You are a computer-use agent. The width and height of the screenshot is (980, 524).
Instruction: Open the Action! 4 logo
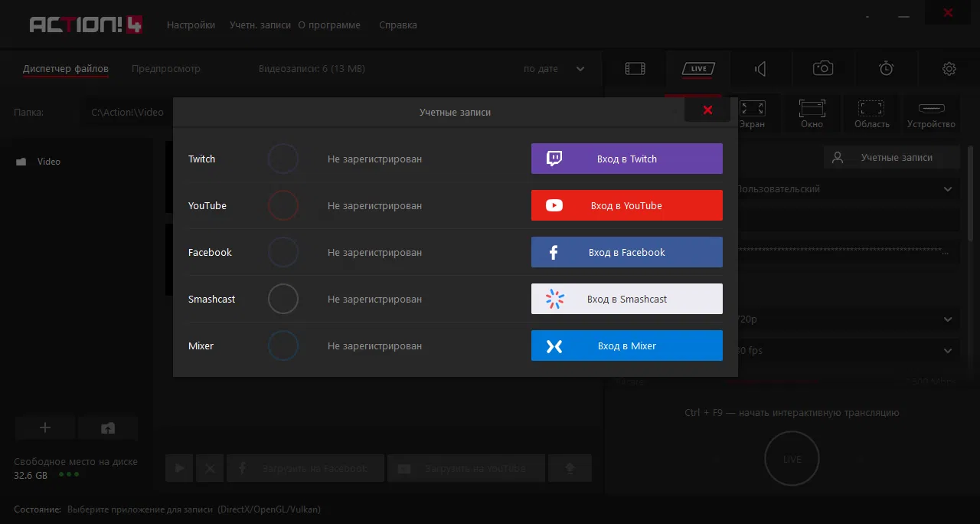85,25
